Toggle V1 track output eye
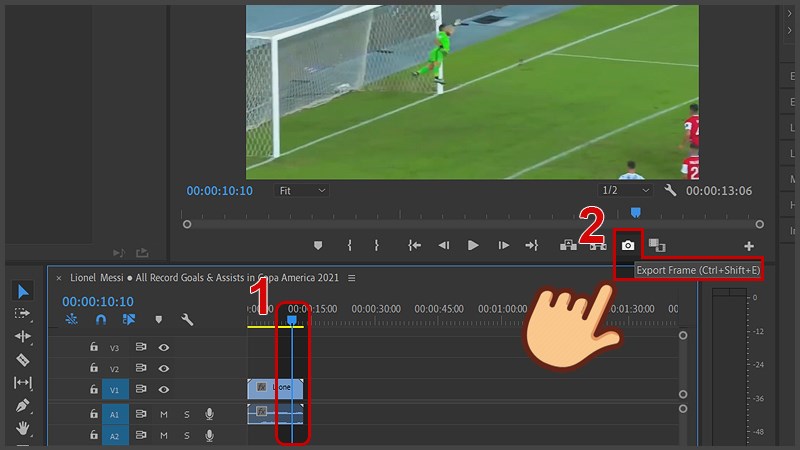 pyautogui.click(x=163, y=389)
